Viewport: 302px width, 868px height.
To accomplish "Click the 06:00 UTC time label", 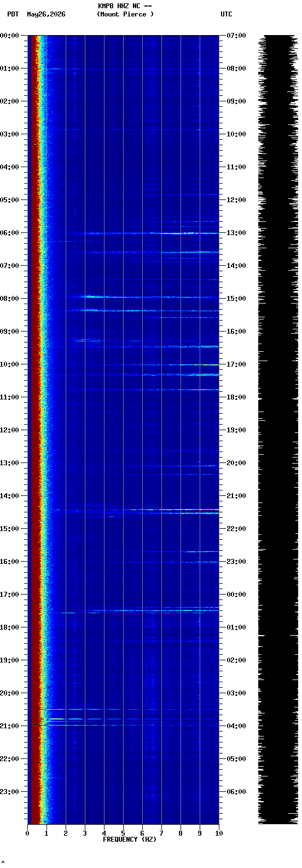I will coord(236,791).
